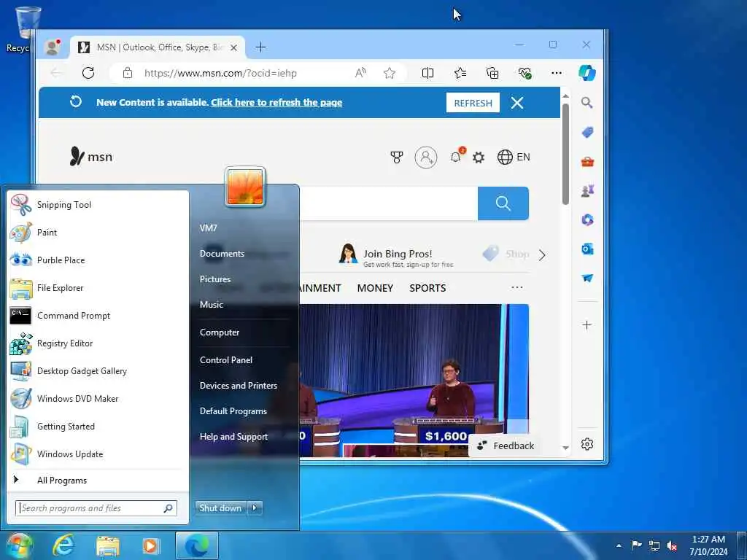Screen dimensions: 747x560
Task: Click the taskbar clock and date
Action: point(708,545)
